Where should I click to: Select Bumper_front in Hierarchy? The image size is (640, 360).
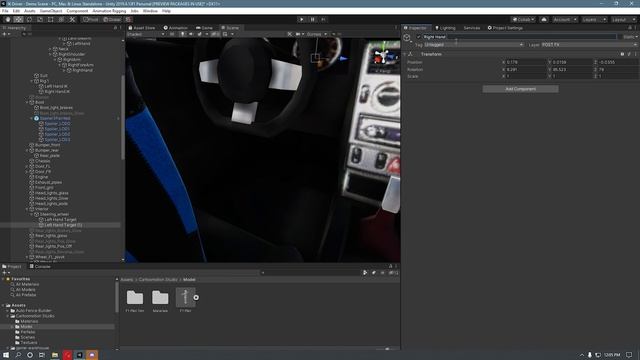47,145
